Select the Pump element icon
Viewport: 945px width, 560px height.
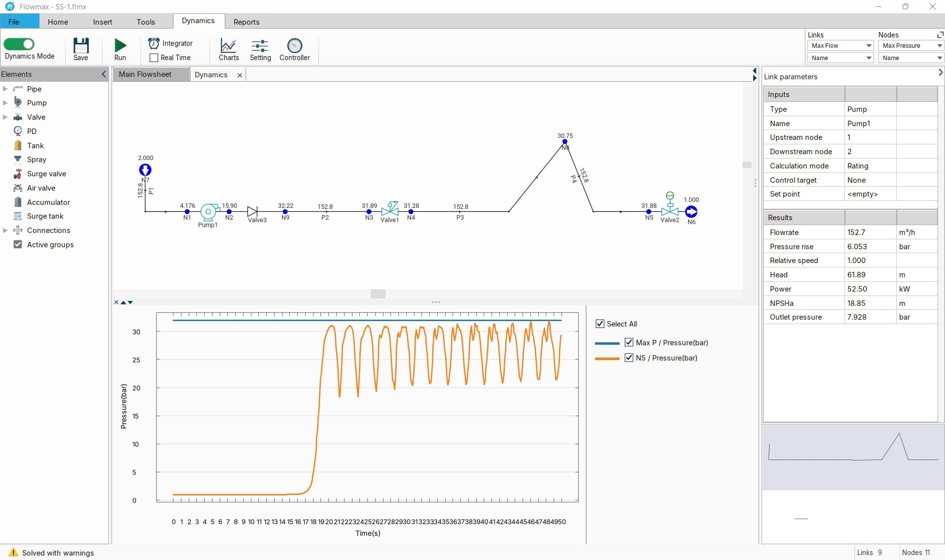[18, 102]
